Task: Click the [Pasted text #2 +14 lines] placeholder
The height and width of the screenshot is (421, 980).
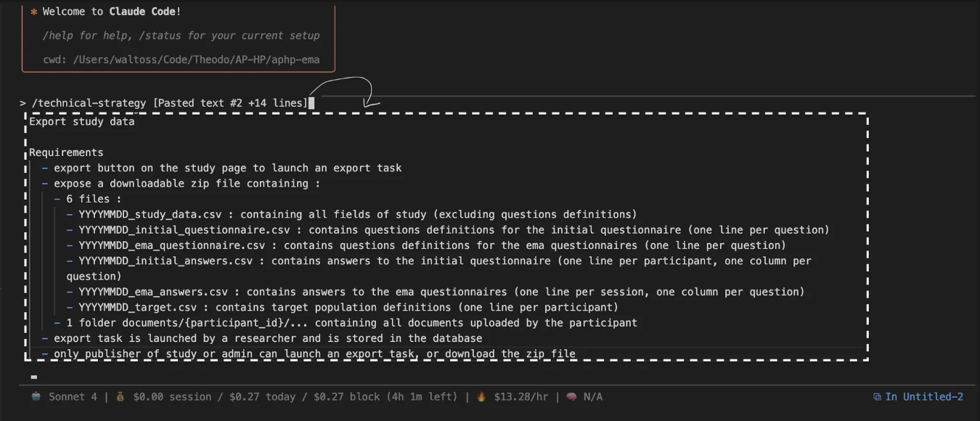Action: click(230, 103)
